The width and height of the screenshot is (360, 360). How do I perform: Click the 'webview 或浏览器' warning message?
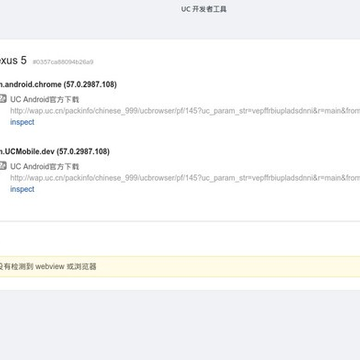pyautogui.click(x=48, y=266)
